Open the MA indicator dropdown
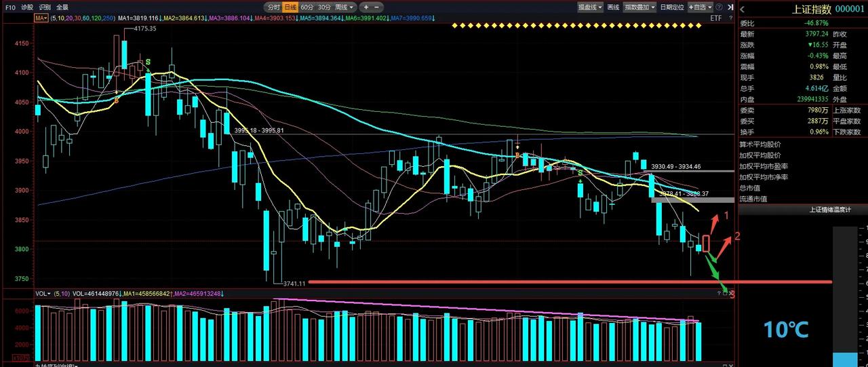The height and width of the screenshot is (367, 868). tap(41, 18)
